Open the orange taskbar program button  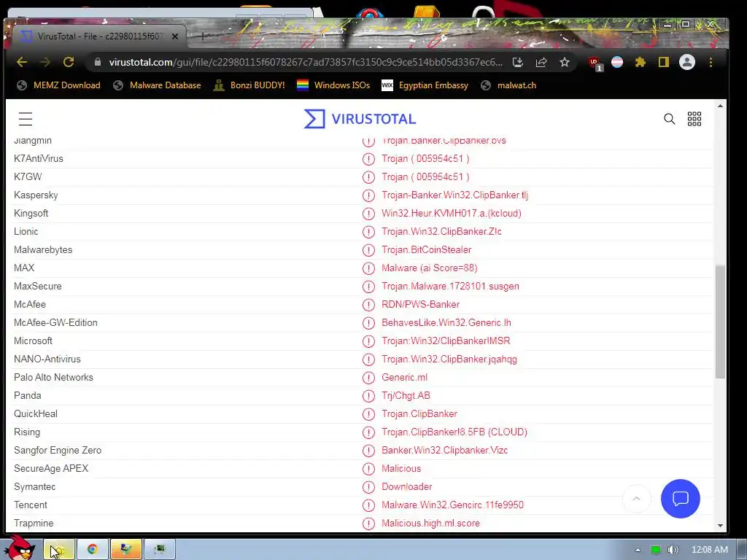(x=126, y=550)
